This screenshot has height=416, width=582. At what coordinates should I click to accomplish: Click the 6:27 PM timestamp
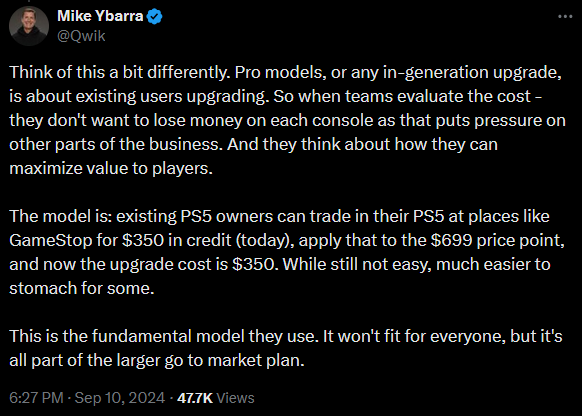pyautogui.click(x=36, y=398)
